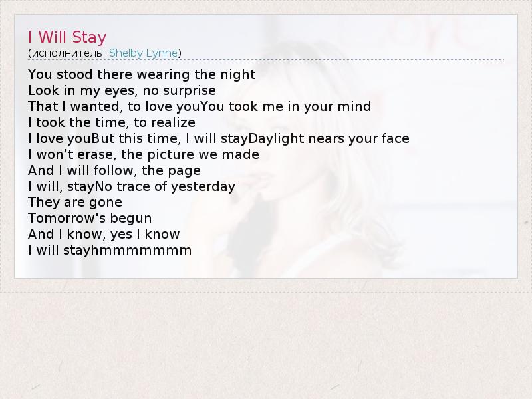
Task: Click the I Will Stay song title
Action: pyautogui.click(x=67, y=37)
